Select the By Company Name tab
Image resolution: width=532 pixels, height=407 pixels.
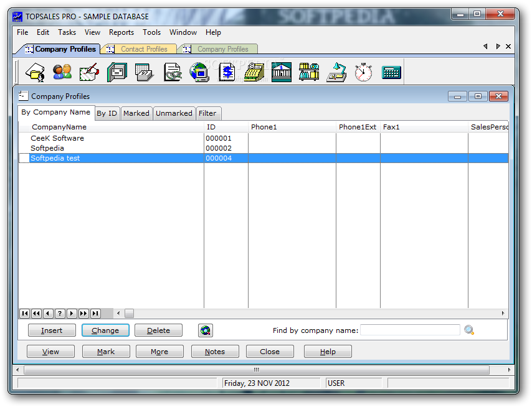coord(56,112)
